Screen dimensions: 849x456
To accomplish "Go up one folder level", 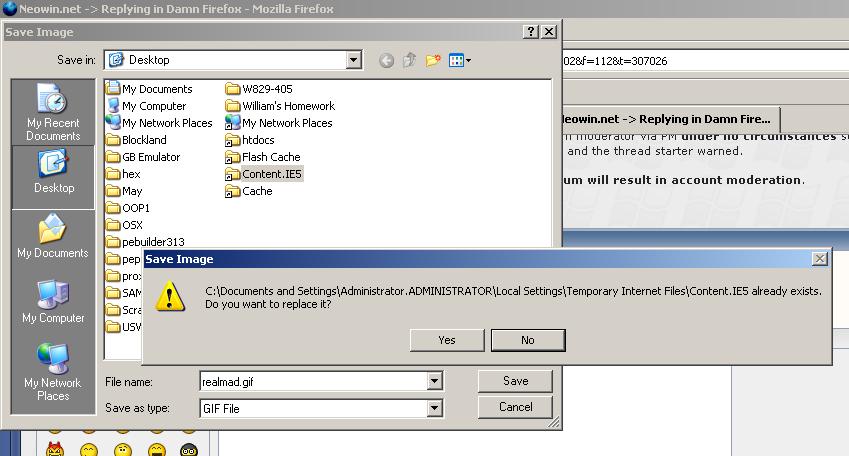I will coord(409,60).
